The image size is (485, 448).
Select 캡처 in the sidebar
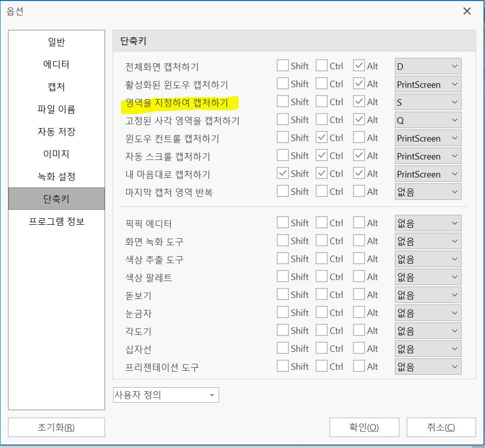click(x=56, y=87)
